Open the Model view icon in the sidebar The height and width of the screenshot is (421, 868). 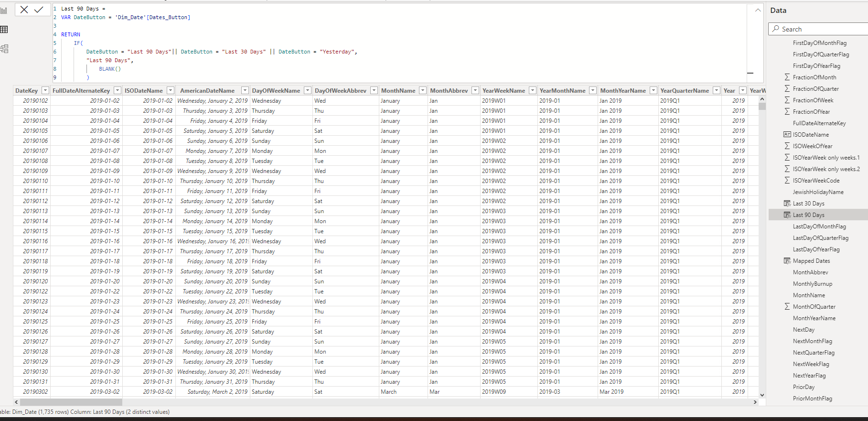pos(4,49)
